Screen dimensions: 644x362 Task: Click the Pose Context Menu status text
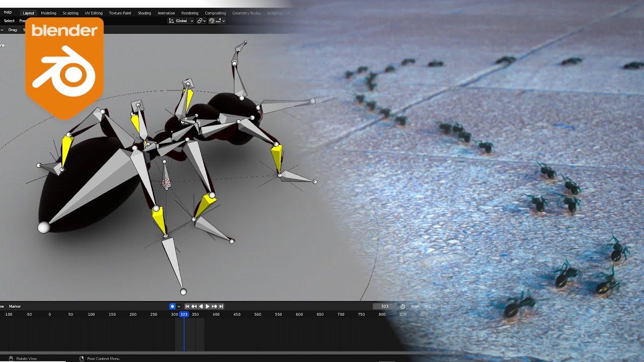(x=103, y=358)
